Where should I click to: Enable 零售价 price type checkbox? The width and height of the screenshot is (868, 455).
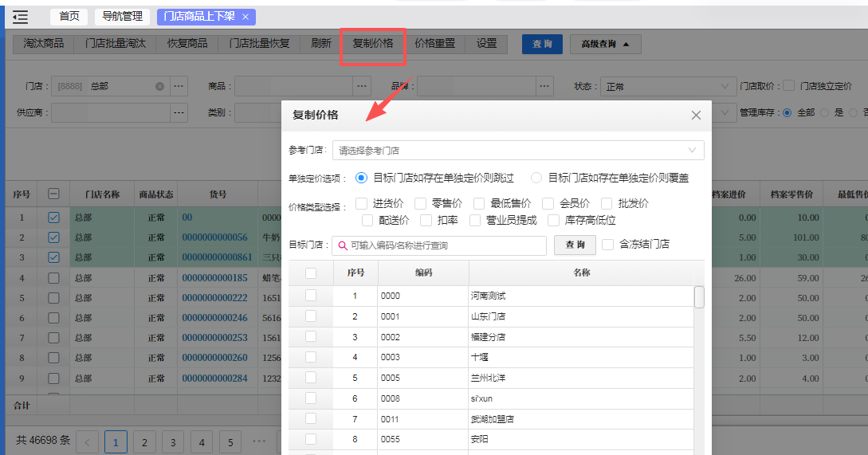(x=421, y=204)
